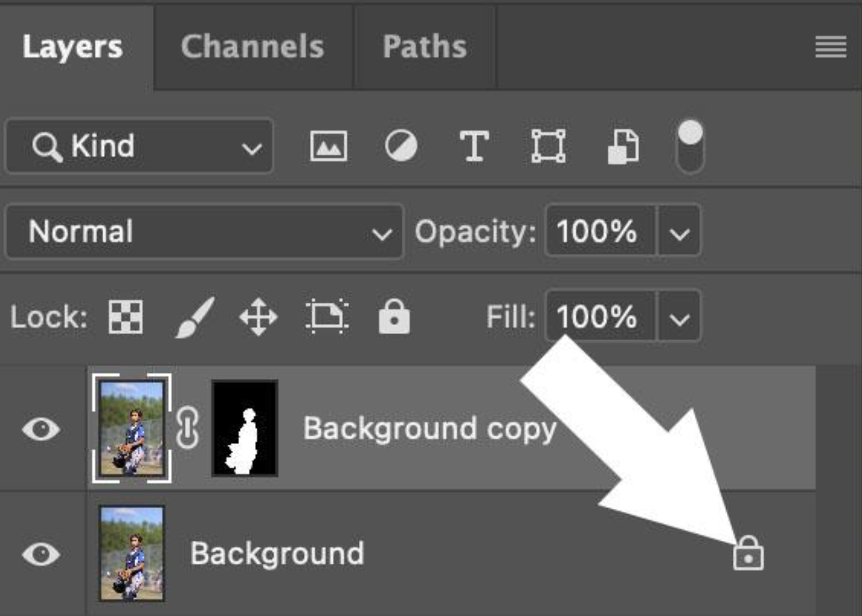Lock image pixels brush icon
862x616 pixels.
click(194, 317)
